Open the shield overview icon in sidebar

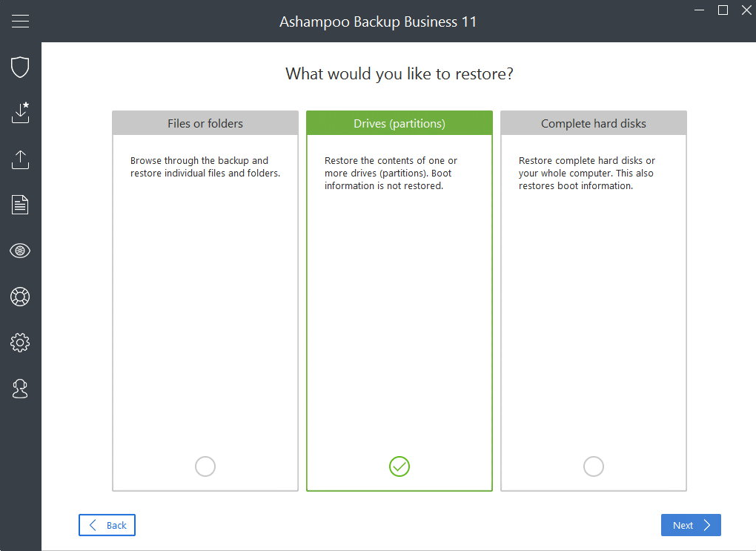point(20,67)
